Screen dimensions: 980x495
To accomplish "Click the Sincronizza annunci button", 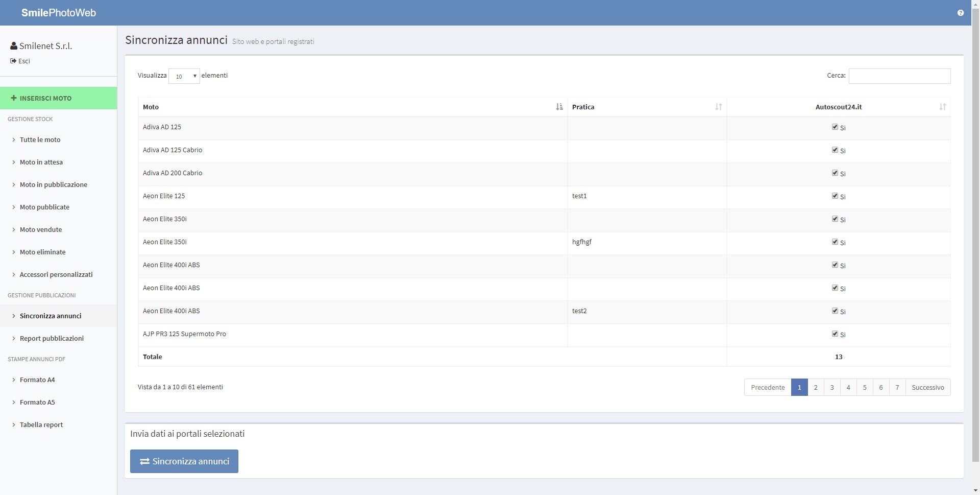I will (x=184, y=461).
